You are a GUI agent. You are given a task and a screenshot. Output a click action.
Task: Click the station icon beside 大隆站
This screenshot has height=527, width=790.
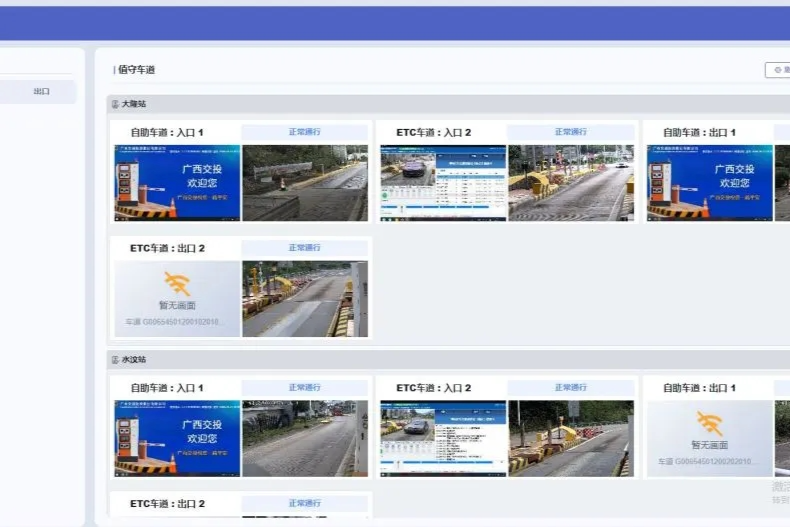(x=115, y=104)
